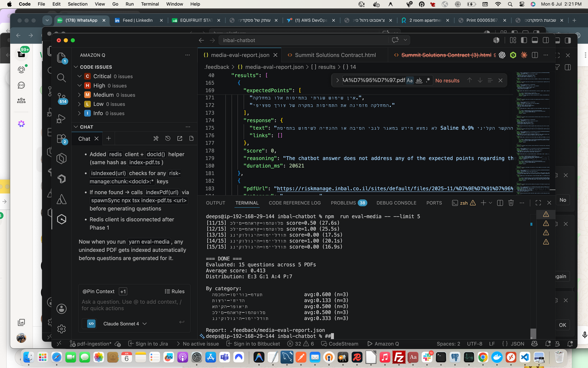Split the terminal pane

[500, 203]
